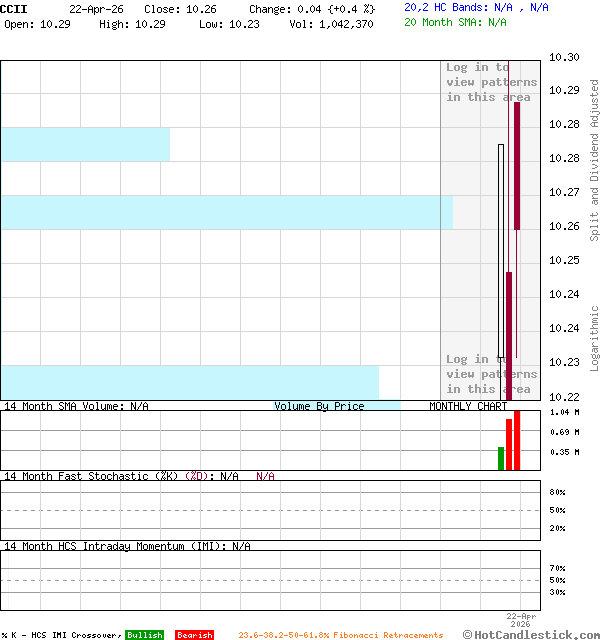
Task: Click the Logarithmic scale label
Action: pos(594,338)
